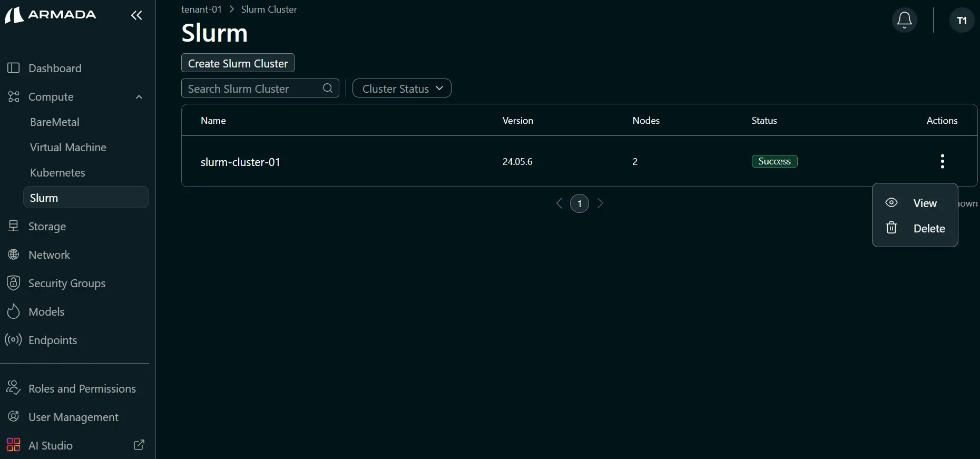This screenshot has width=980, height=459.
Task: Open User Management page
Action: pos(73,417)
